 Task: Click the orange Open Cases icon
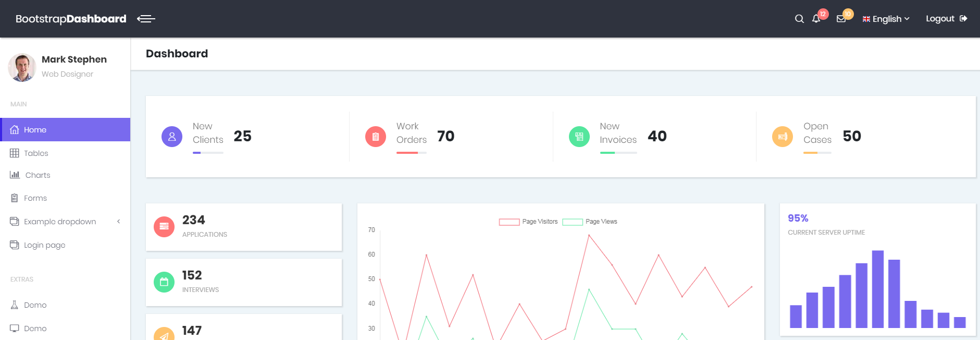coord(783,137)
